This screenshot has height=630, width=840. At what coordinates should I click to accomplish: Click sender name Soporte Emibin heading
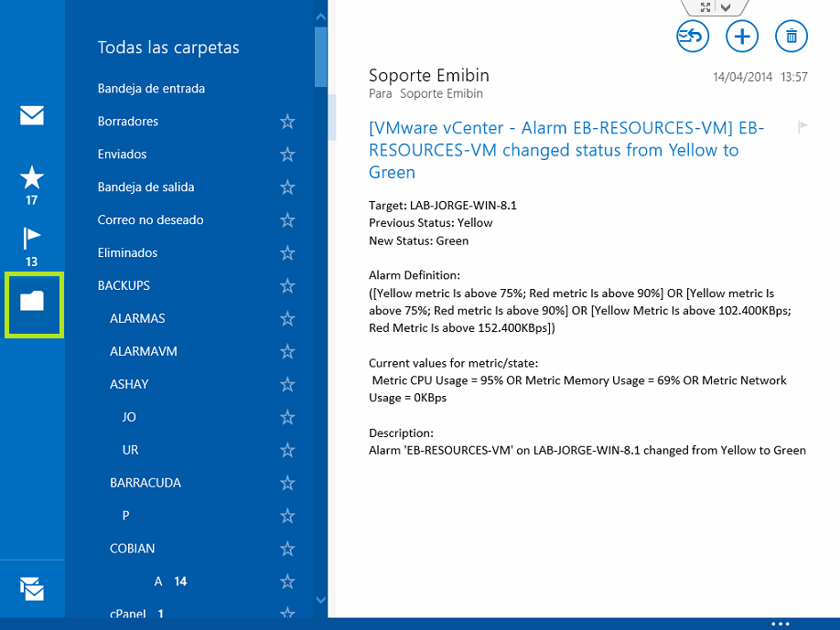point(428,76)
